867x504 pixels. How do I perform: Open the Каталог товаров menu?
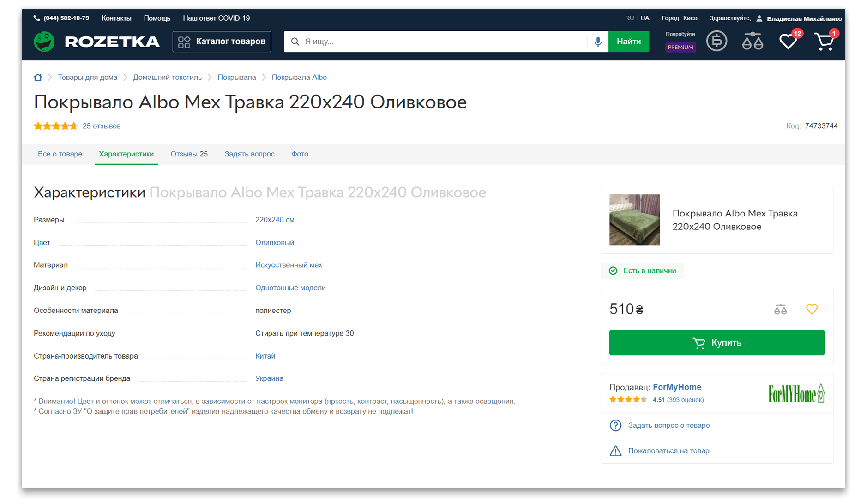[x=222, y=42]
